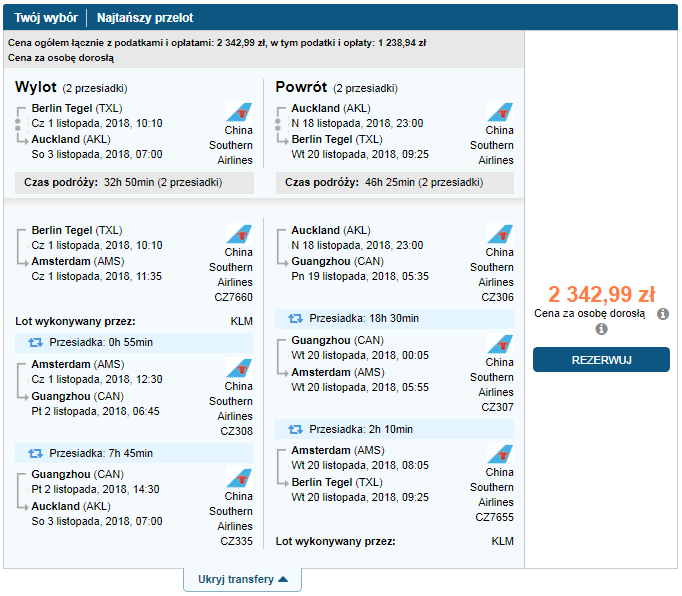Viewport: 682px width, 596px height.
Task: Click China Southern logo for flight CZ7660
Action: (x=239, y=234)
